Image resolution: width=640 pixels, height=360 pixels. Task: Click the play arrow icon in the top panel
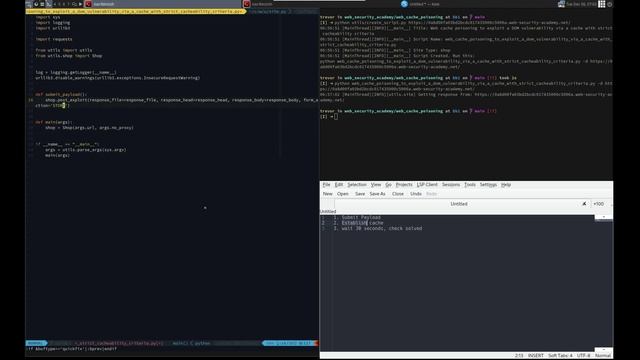[80, 4]
